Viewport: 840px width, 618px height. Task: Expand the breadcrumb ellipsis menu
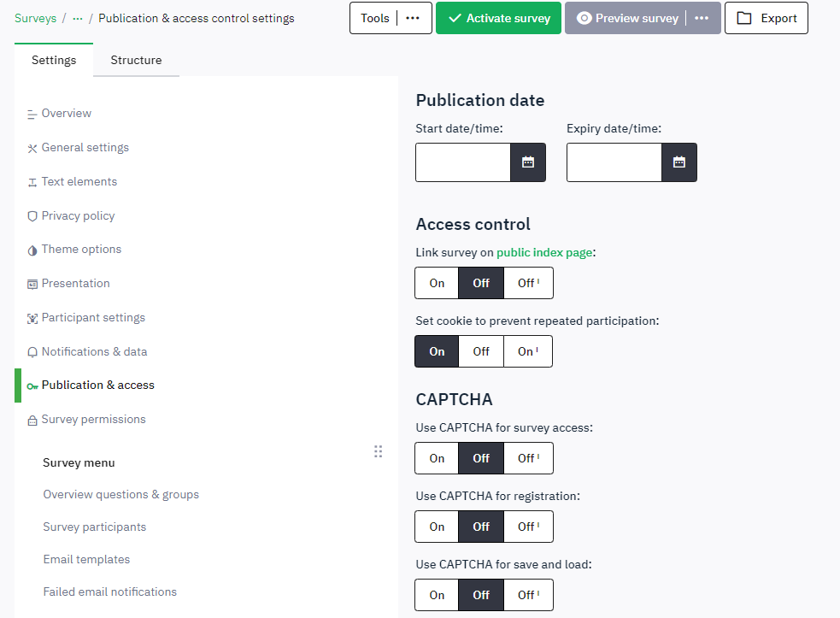78,18
